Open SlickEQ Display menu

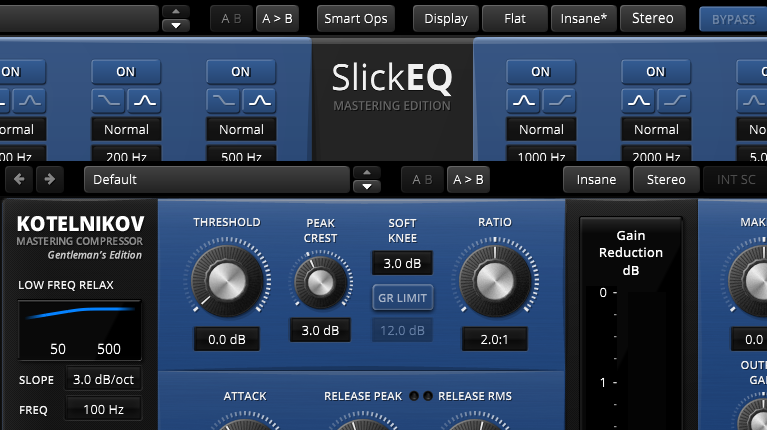(x=445, y=18)
